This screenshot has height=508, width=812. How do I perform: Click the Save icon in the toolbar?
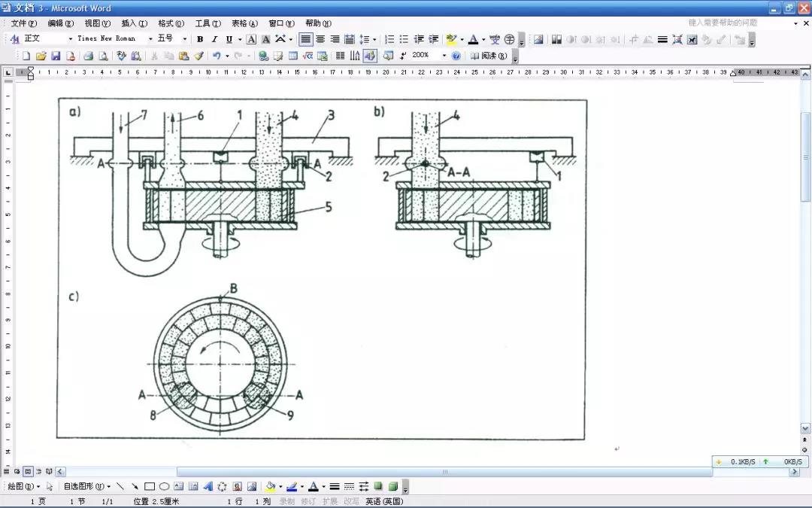coord(56,56)
